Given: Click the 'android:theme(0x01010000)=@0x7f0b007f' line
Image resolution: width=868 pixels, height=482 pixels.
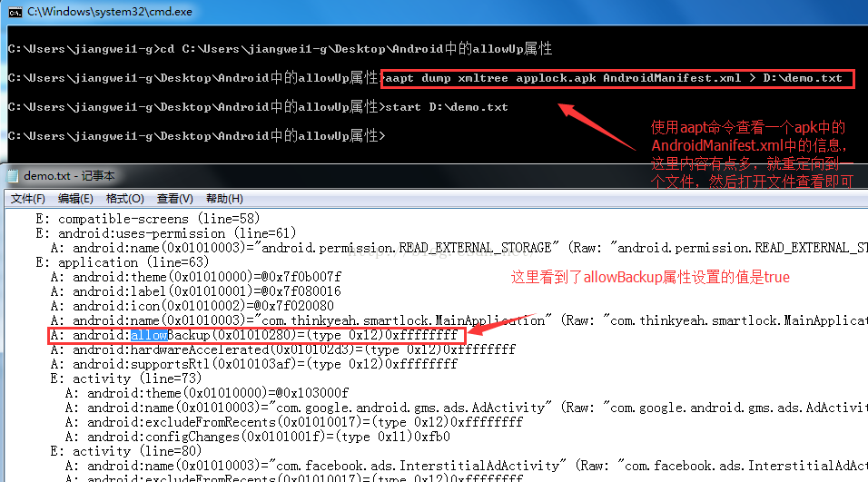Looking at the screenshot, I should pos(196,276).
